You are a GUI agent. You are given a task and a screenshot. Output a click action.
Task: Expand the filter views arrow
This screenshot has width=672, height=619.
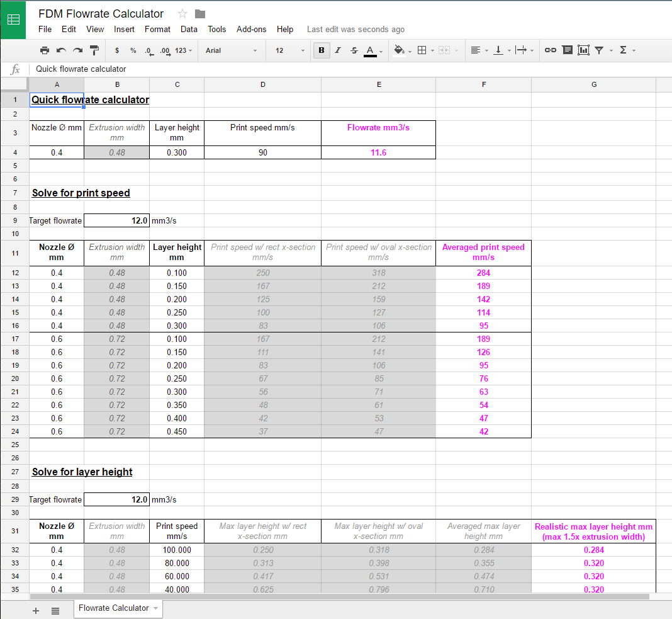coord(611,50)
